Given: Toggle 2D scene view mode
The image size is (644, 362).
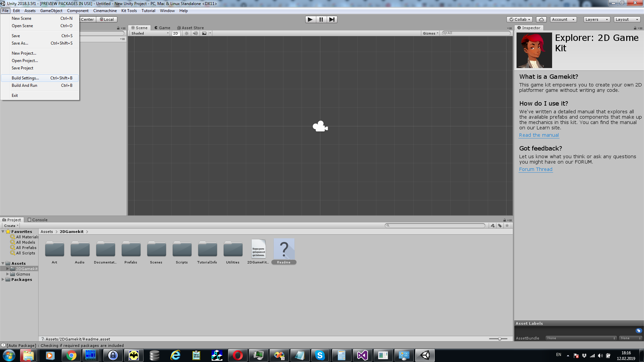Looking at the screenshot, I should 175,33.
